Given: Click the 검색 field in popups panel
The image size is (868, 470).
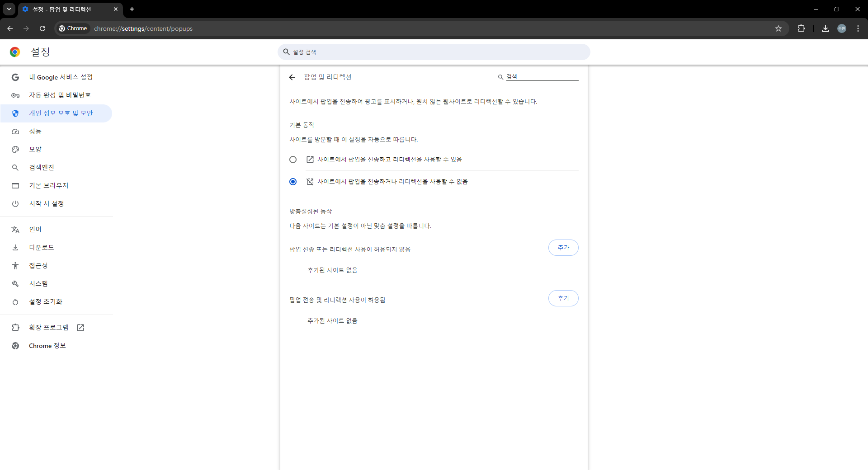Looking at the screenshot, I should (542, 77).
